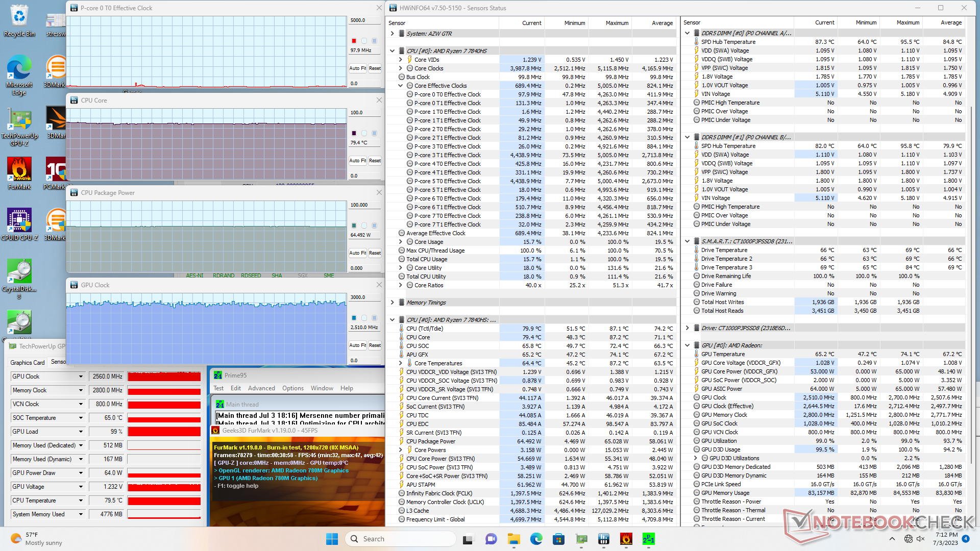This screenshot has width=980, height=551.
Task: Click File Explorer icon in taskbar
Action: pyautogui.click(x=513, y=539)
